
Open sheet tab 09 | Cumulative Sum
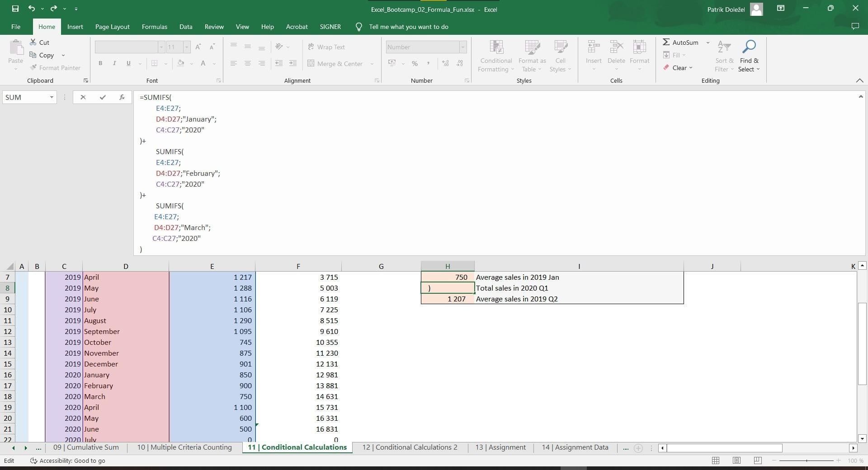86,447
